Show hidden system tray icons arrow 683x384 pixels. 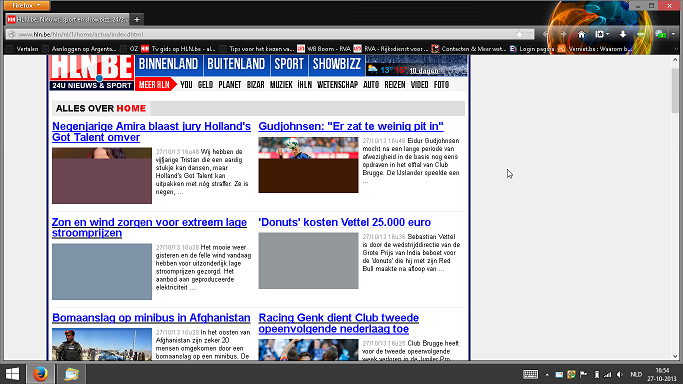547,374
